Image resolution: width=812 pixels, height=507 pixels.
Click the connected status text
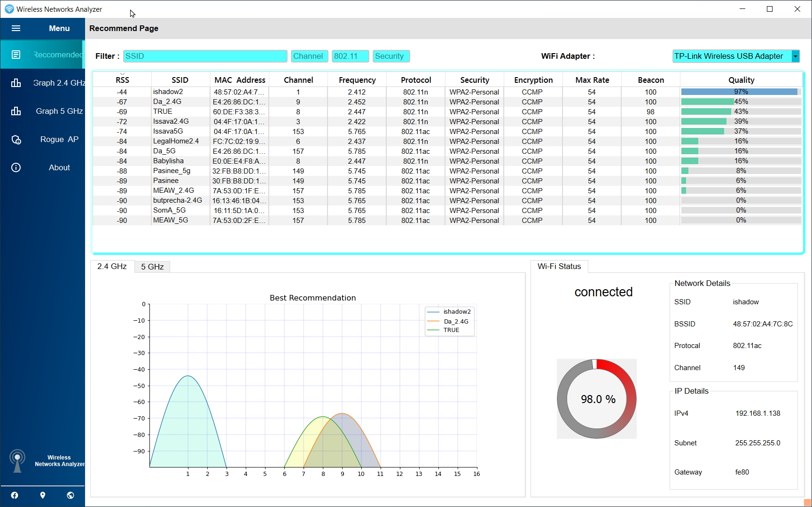point(603,292)
